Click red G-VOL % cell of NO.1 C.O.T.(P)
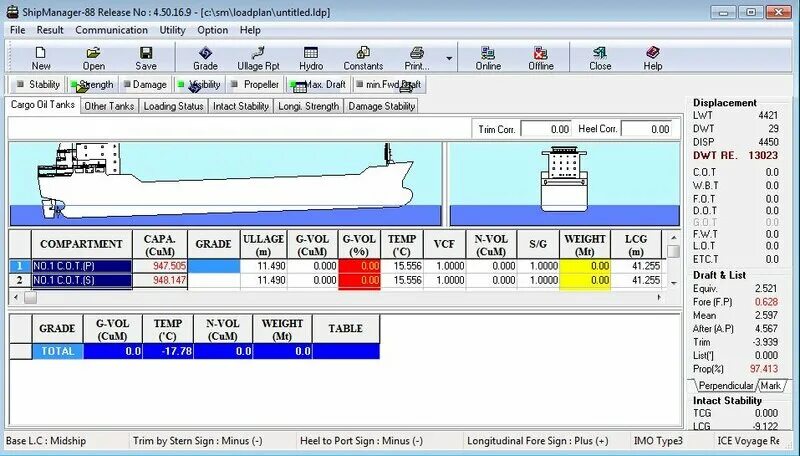This screenshot has width=800, height=456. [x=360, y=266]
